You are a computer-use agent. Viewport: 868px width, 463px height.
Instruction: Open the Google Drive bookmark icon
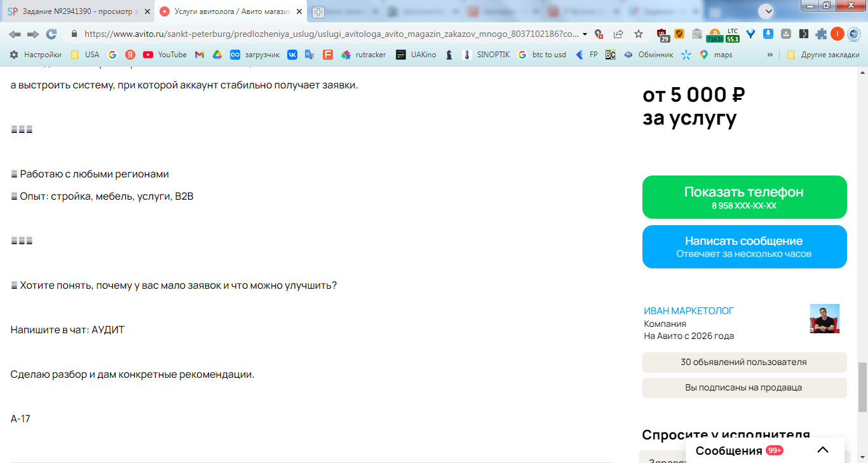click(217, 55)
